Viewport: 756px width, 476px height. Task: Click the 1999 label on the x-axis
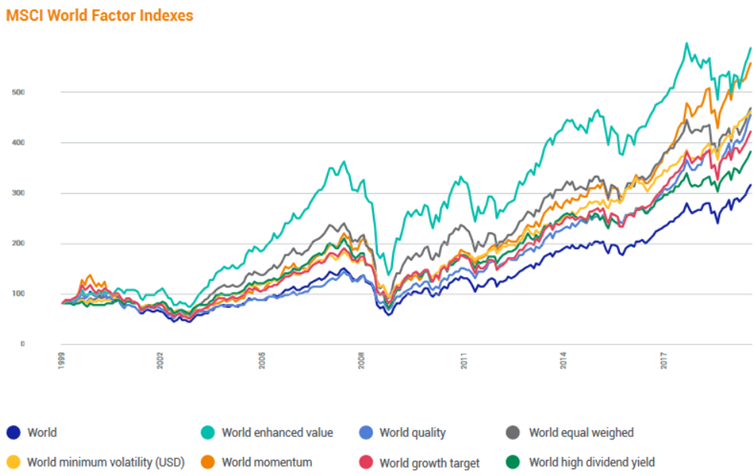pyautogui.click(x=62, y=358)
